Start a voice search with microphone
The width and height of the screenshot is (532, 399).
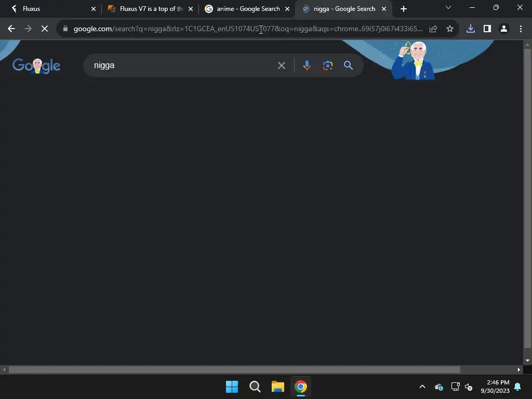(x=307, y=65)
